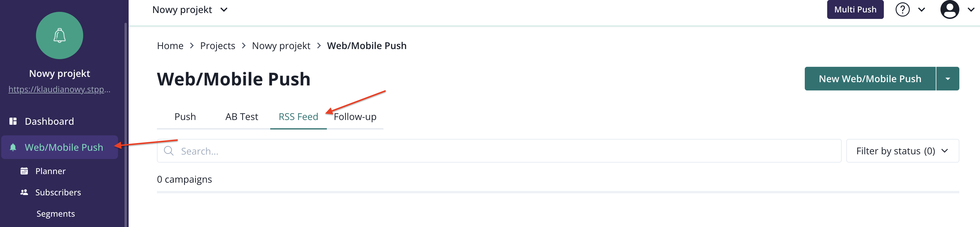Click the Subscribers people icon
The height and width of the screenshot is (227, 980).
tap(24, 192)
